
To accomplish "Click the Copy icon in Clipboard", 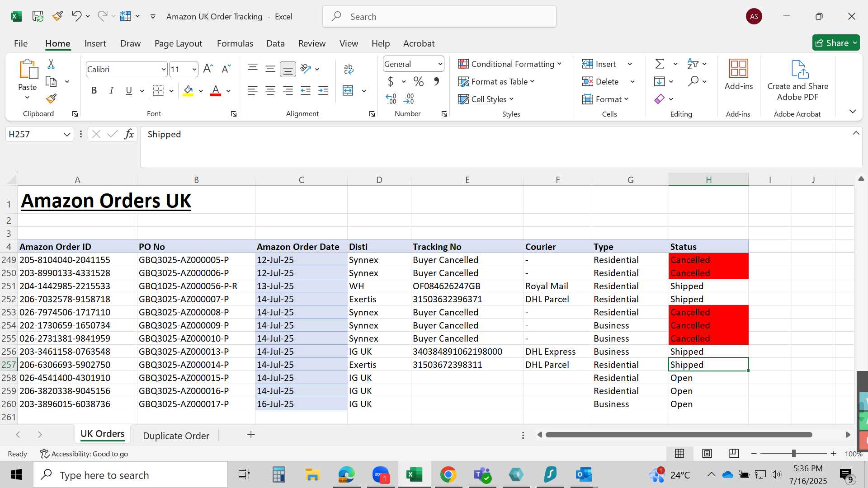I will pyautogui.click(x=51, y=81).
